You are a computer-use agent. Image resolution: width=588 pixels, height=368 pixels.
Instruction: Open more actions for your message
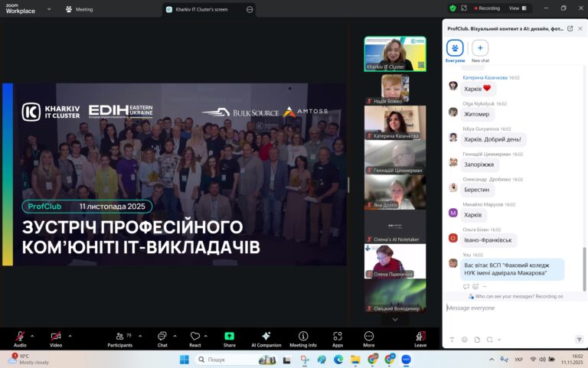coord(485,286)
